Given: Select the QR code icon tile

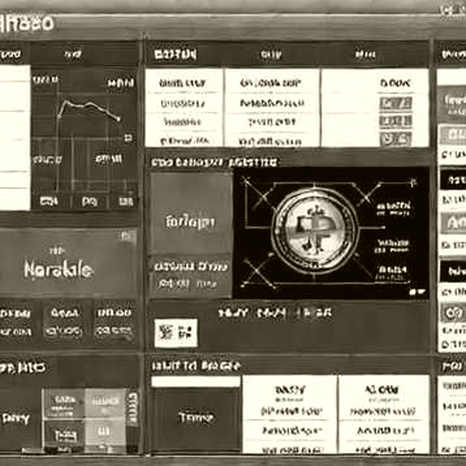Looking at the screenshot, I should pyautogui.click(x=176, y=332).
